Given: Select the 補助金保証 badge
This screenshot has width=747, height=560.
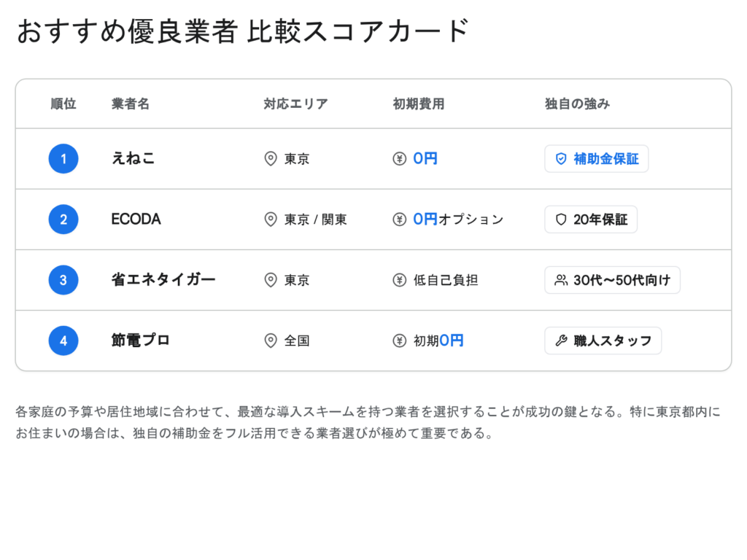Looking at the screenshot, I should 596,159.
